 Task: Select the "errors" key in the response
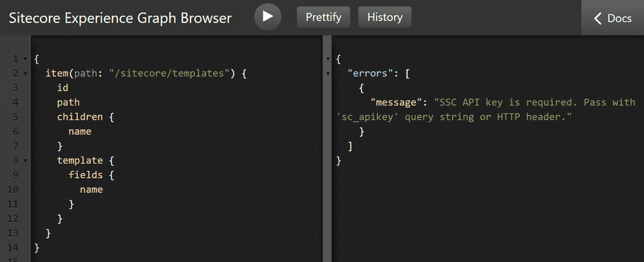tap(370, 73)
